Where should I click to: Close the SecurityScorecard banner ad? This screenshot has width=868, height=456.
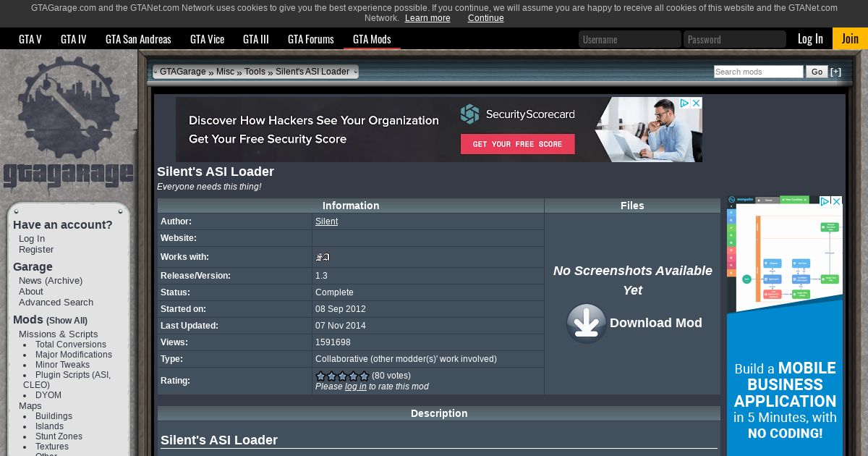(697, 104)
